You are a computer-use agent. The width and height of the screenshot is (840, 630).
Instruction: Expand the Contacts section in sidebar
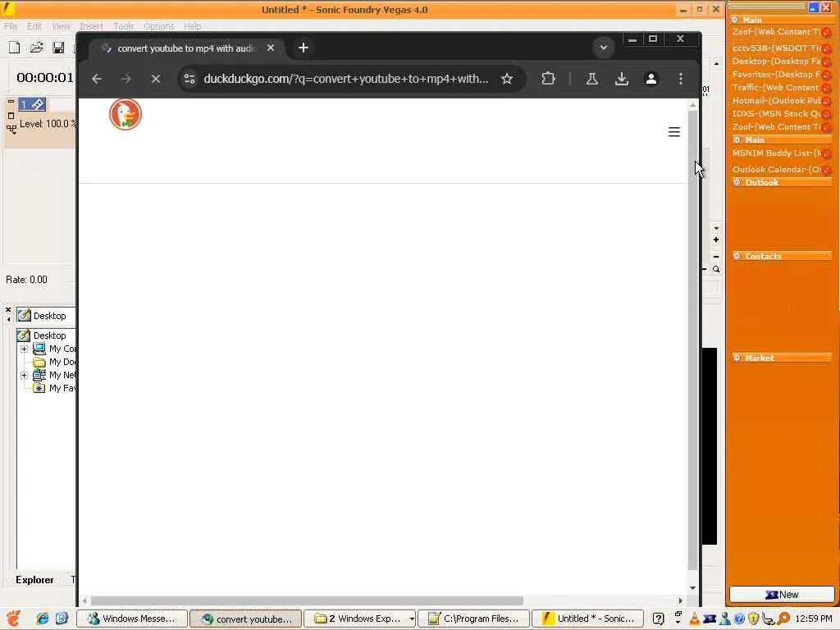(x=737, y=256)
